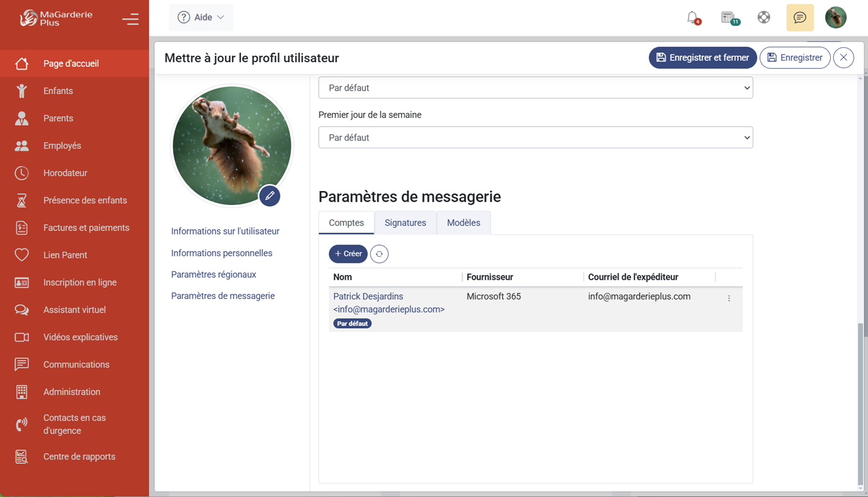Open Horodateur menu item
Image resolution: width=868 pixels, height=497 pixels.
65,173
